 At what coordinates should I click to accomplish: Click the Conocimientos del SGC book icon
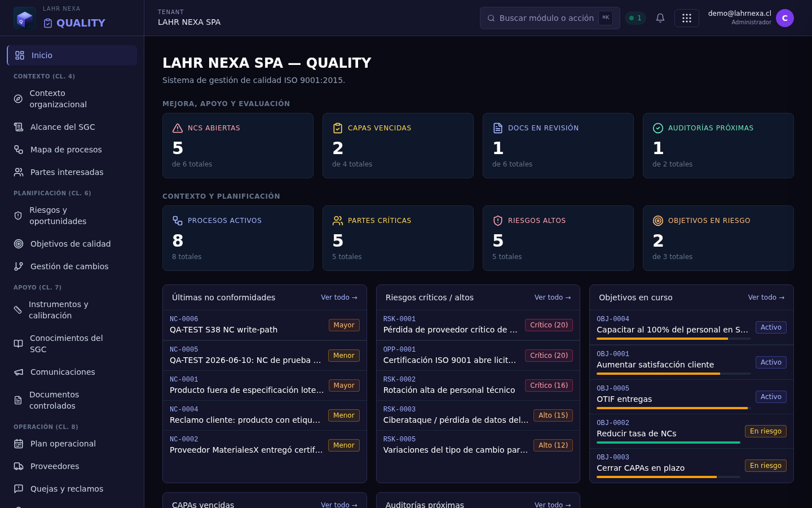(x=18, y=344)
